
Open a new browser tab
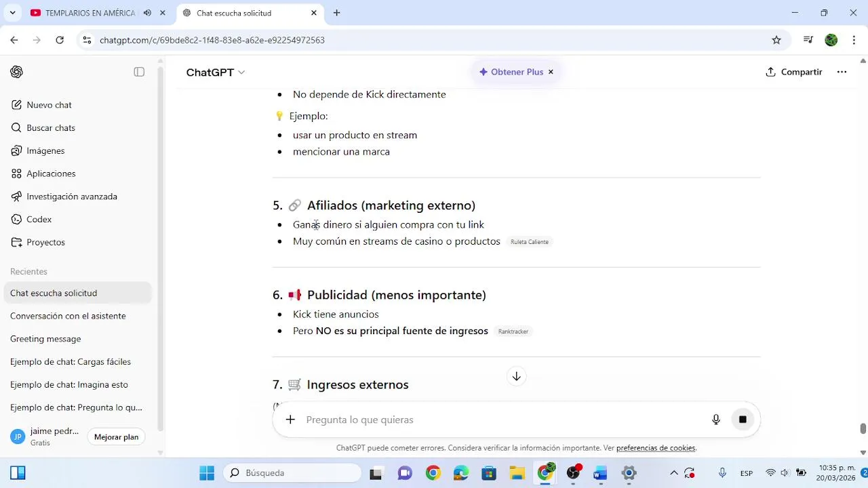coord(336,13)
